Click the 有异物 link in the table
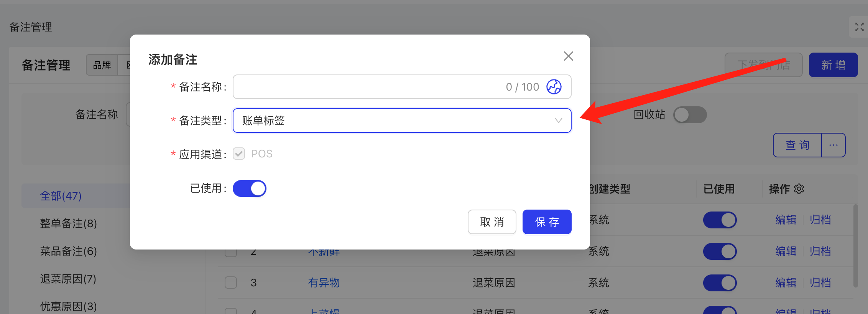 click(x=324, y=283)
